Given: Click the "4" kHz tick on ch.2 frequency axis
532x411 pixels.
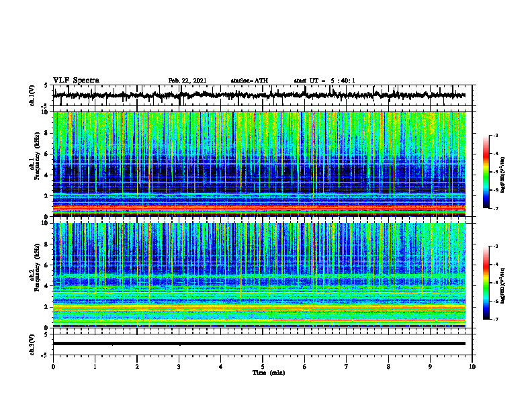Looking at the screenshot, I should click(47, 286).
